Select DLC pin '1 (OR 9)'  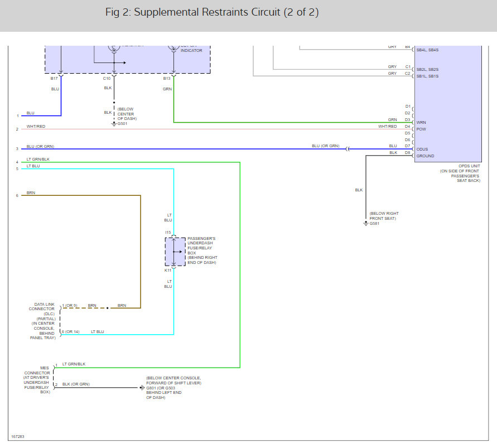tap(70, 305)
